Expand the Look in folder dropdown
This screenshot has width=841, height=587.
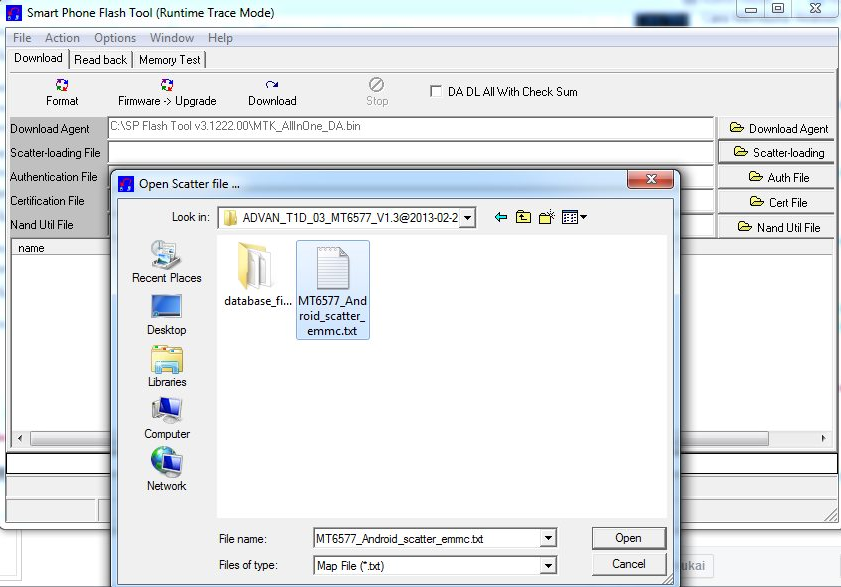(467, 218)
